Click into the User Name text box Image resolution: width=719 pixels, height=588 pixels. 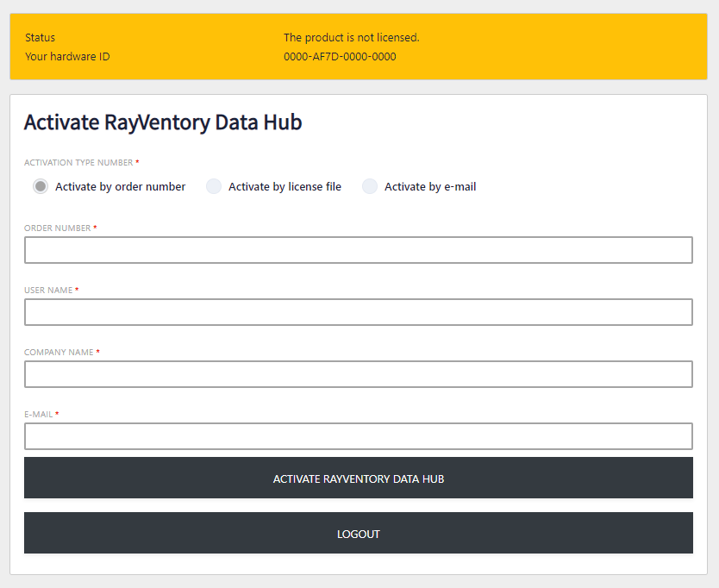(359, 312)
